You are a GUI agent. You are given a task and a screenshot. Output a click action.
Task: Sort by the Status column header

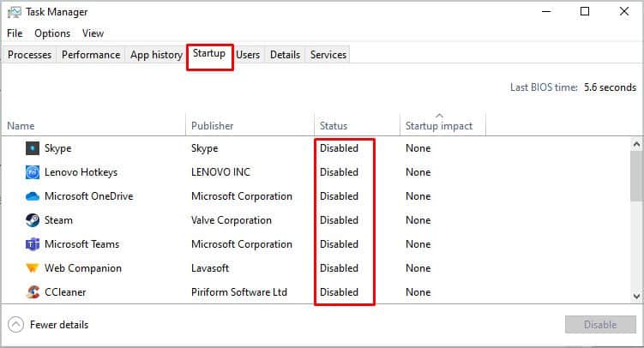pyautogui.click(x=357, y=124)
